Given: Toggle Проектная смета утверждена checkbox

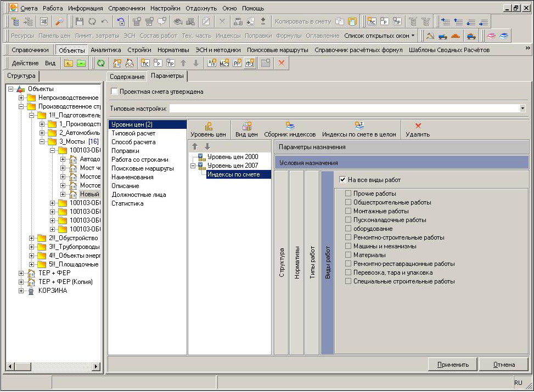Looking at the screenshot, I should point(114,91).
